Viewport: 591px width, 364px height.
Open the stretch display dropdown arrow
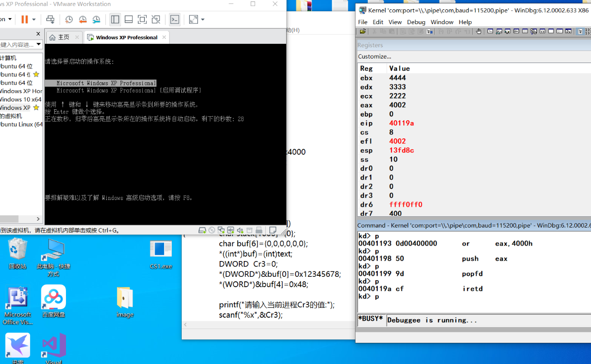(202, 20)
